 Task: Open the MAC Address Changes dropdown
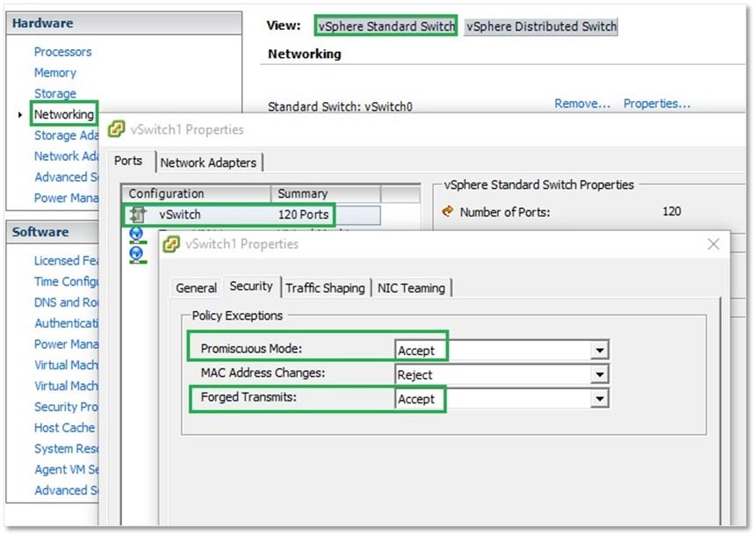[600, 374]
